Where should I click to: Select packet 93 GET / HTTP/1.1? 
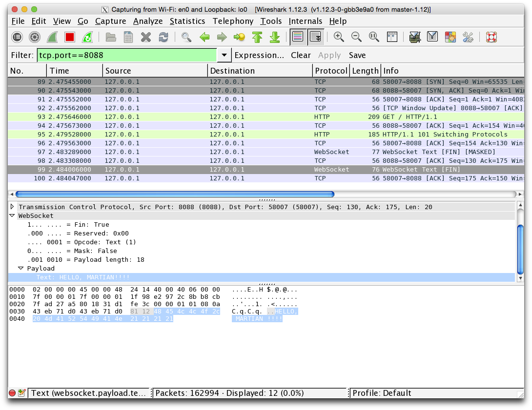pyautogui.click(x=266, y=117)
